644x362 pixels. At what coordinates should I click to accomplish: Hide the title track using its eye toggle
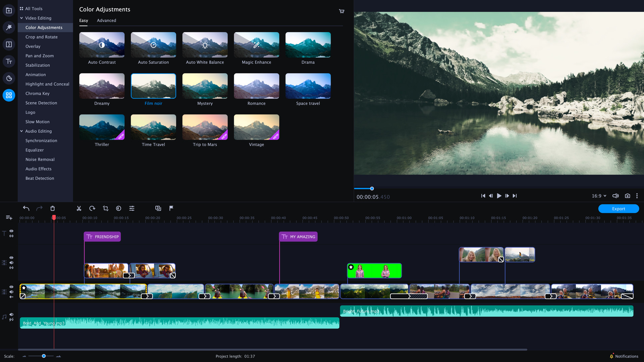(x=11, y=231)
